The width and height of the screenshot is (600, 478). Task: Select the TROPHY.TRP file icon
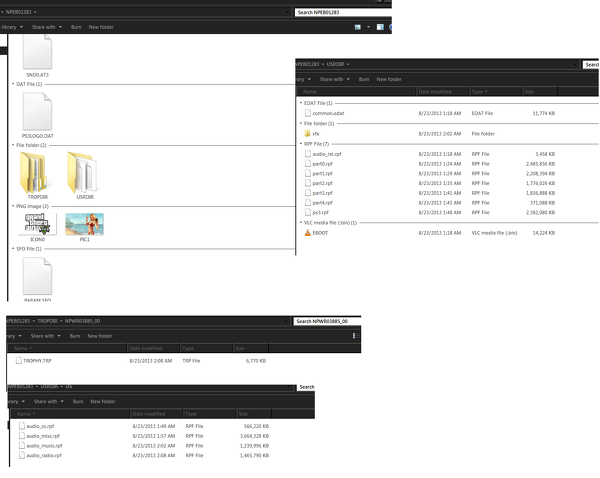(x=17, y=359)
